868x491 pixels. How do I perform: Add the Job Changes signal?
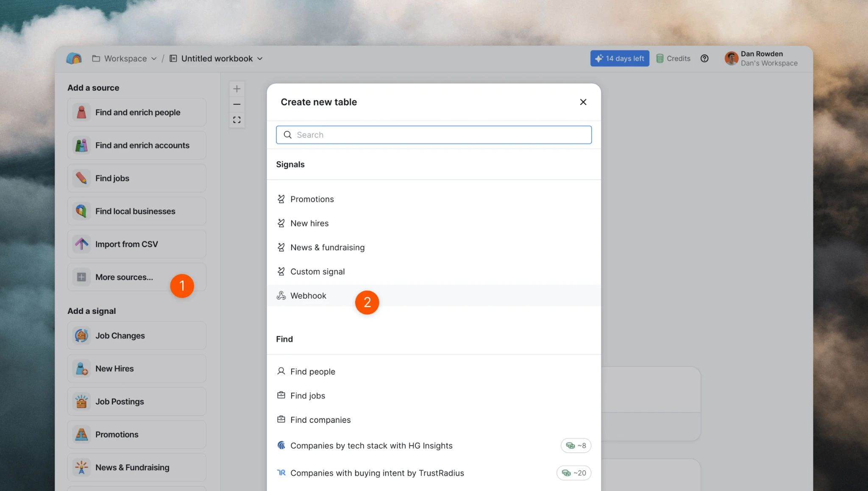point(136,336)
